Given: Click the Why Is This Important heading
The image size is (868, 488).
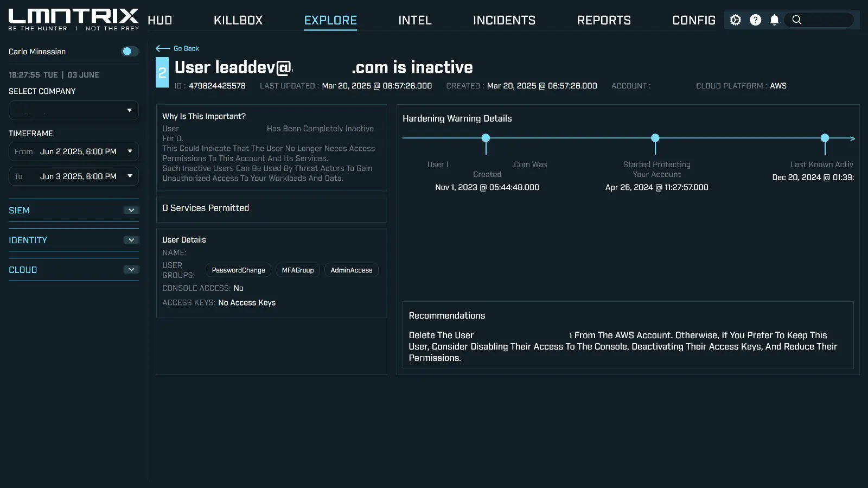Looking at the screenshot, I should click(204, 116).
